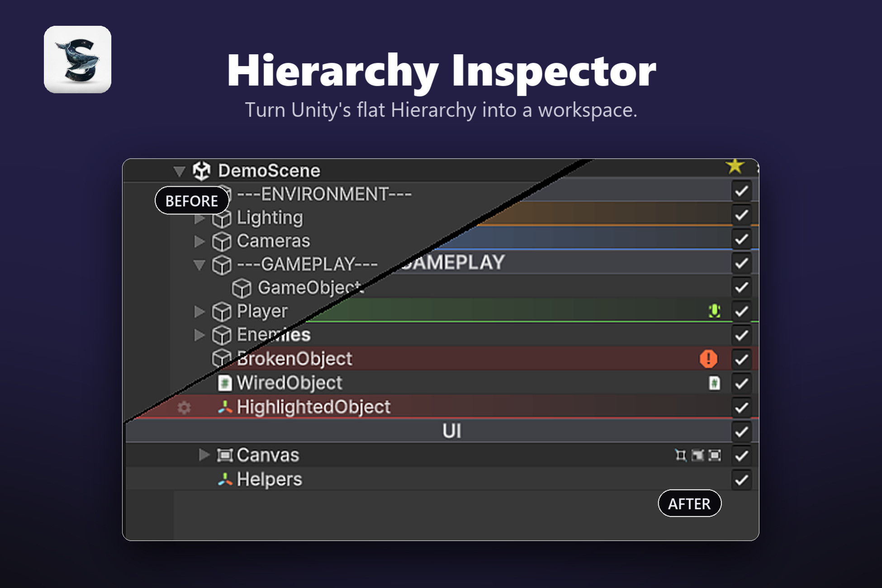882x588 pixels.
Task: Uncheck the BrokenObject row checkbox
Action: pyautogui.click(x=741, y=359)
